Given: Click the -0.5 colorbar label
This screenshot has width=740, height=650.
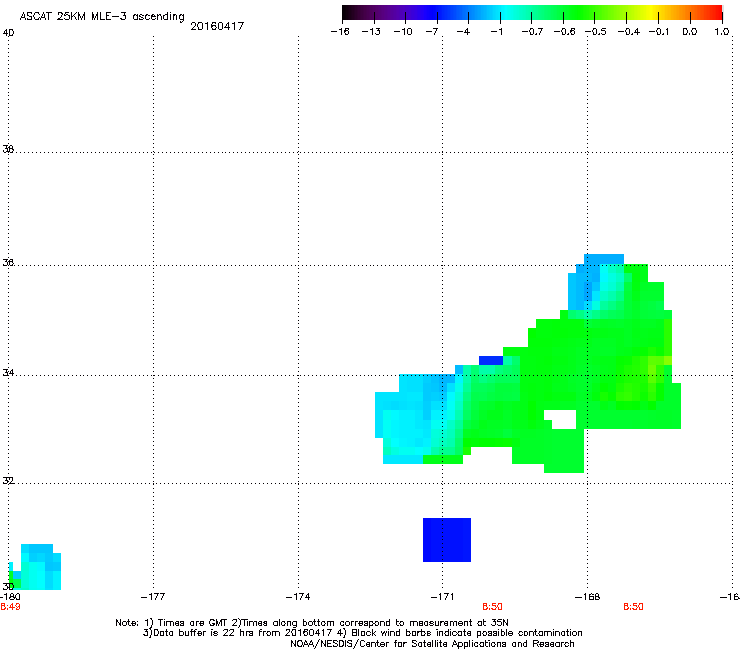Looking at the screenshot, I should 596,32.
